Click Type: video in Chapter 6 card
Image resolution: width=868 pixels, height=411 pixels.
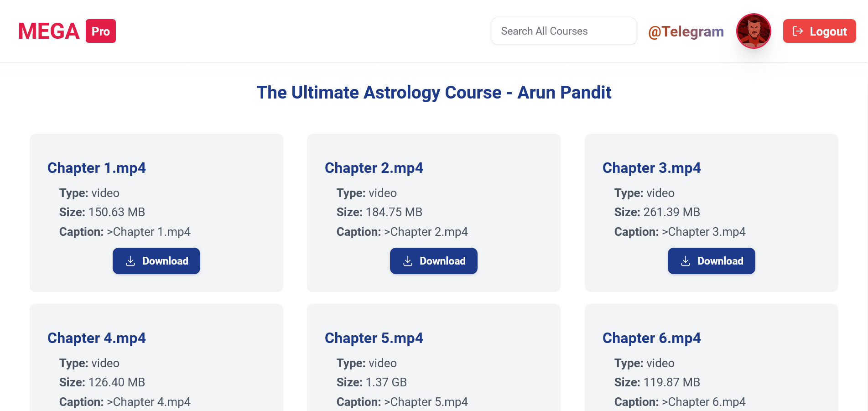645,363
